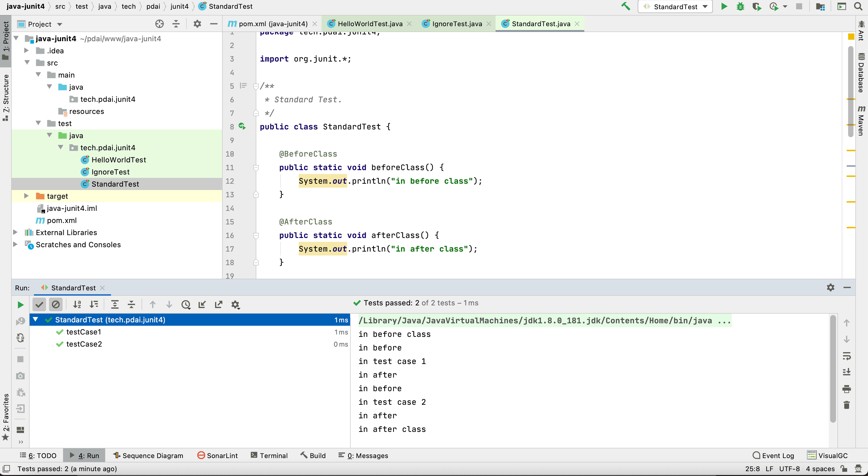Click the Build project hammer icon
The height and width of the screenshot is (476, 868).
click(625, 6)
